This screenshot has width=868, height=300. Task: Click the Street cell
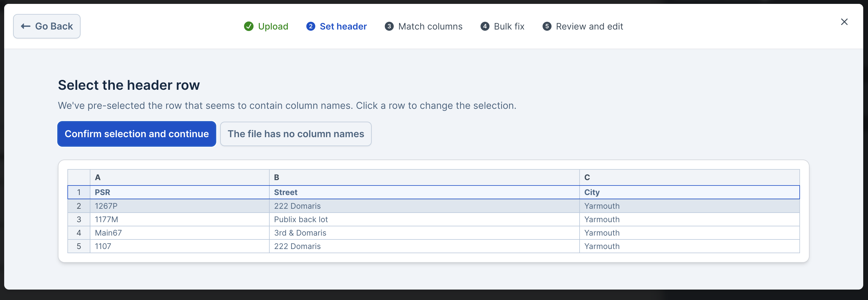[x=424, y=192]
